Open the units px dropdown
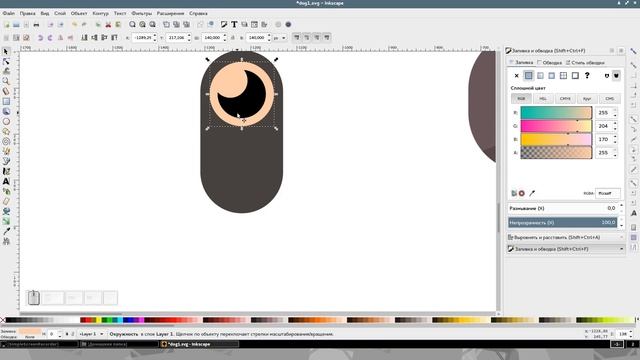 coord(280,38)
